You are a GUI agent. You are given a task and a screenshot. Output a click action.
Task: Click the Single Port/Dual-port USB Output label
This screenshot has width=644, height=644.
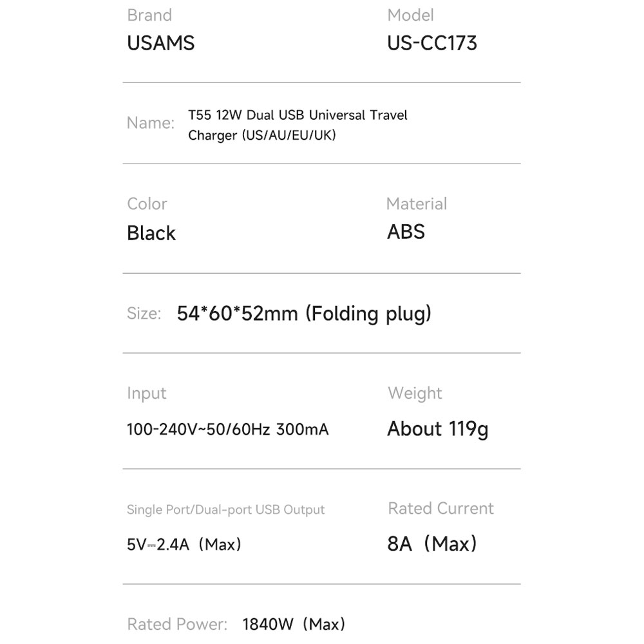click(225, 509)
